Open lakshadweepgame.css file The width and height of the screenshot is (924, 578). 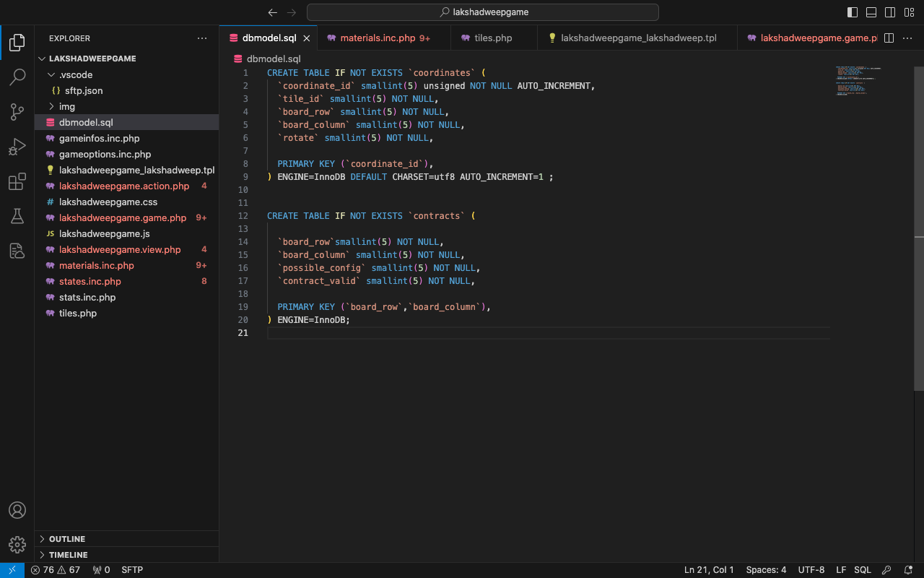point(126,202)
